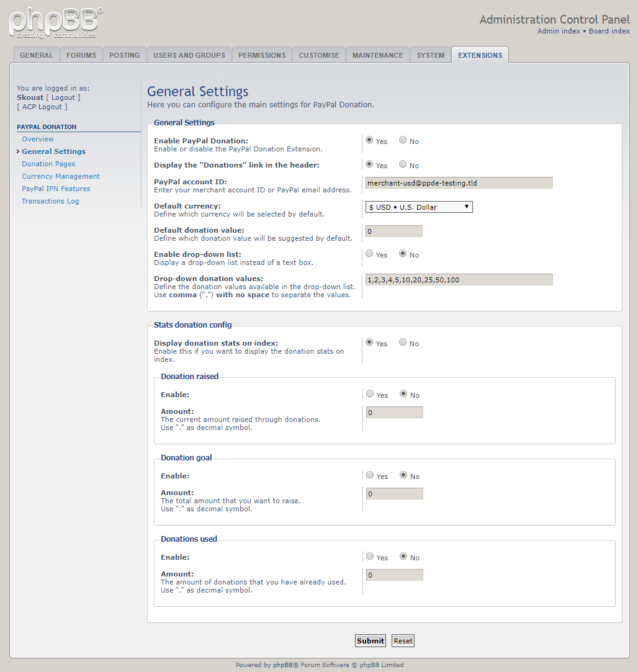This screenshot has height=672, width=638.
Task: Select Yes for Donations used
Action: 369,556
